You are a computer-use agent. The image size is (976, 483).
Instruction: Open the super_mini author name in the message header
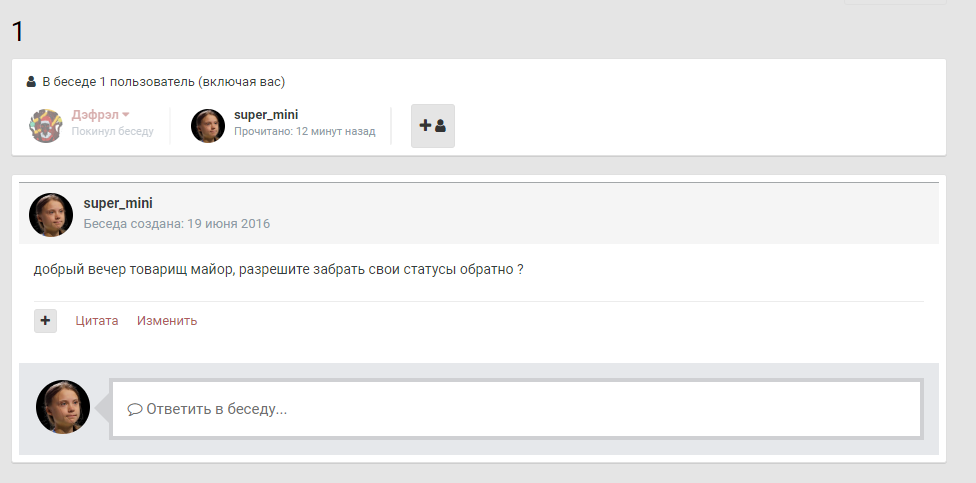coord(118,204)
